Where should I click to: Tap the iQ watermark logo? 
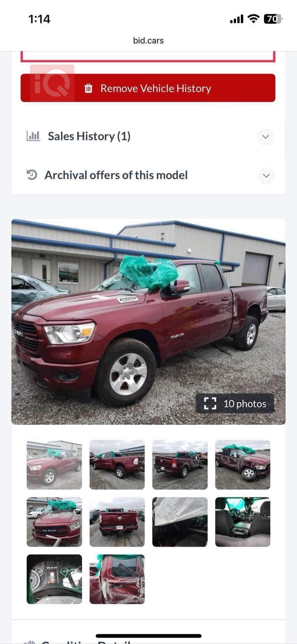coord(52,83)
